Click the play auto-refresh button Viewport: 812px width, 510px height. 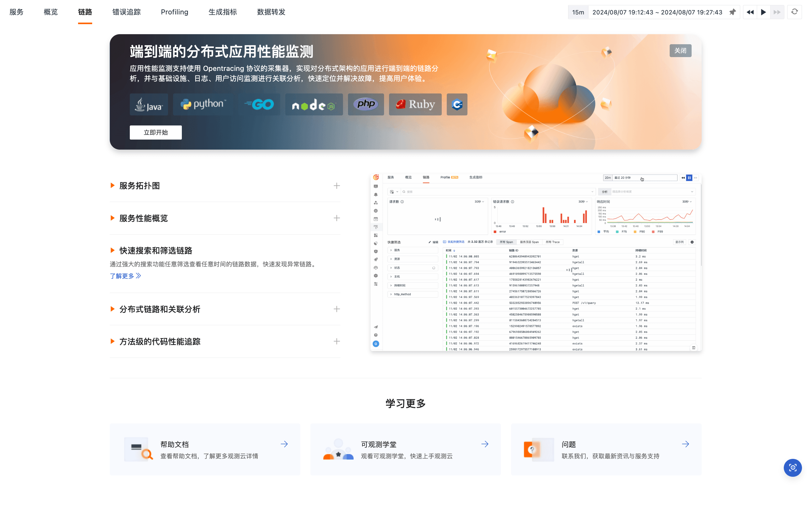pyautogui.click(x=763, y=12)
